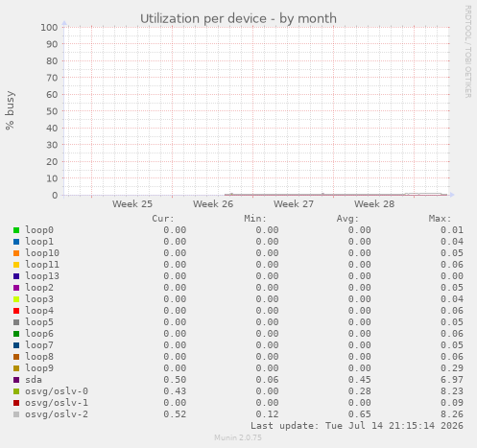Image resolution: width=477 pixels, height=448 pixels.
Task: Click the loop5 gray legend swatch
Action: pos(16,322)
